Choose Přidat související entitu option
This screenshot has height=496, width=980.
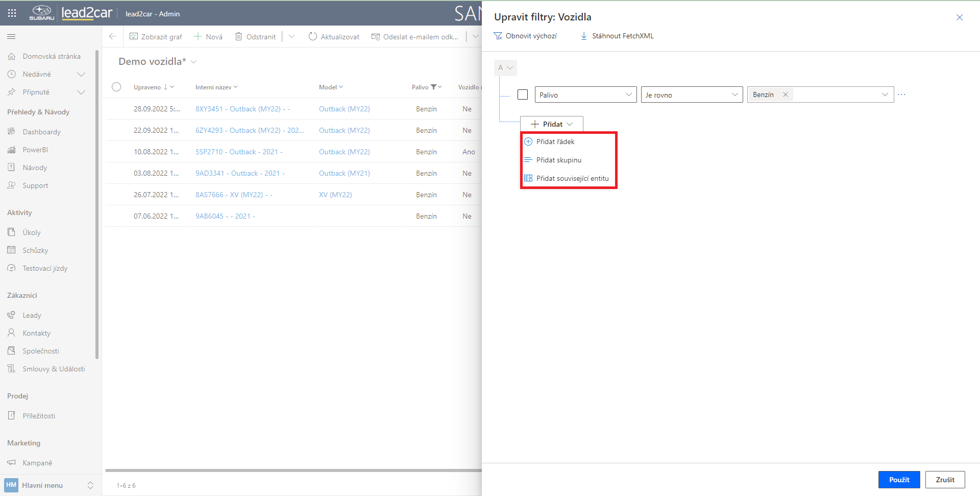click(572, 178)
